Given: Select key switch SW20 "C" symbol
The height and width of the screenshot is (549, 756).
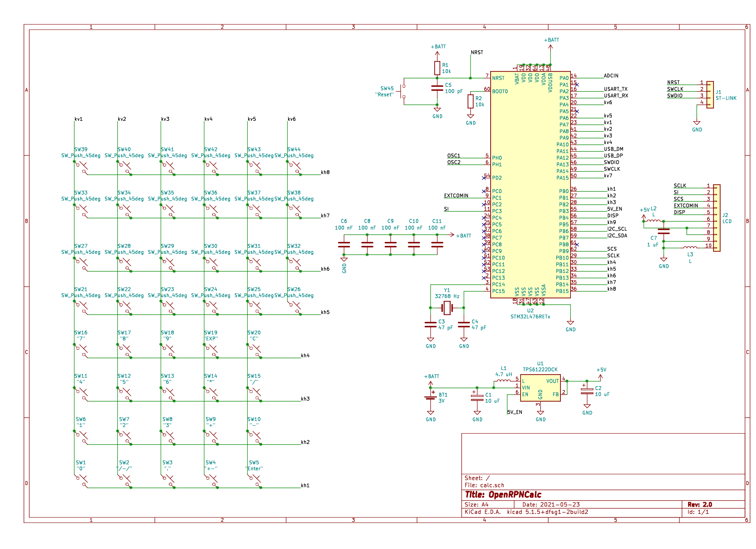Looking at the screenshot, I should [254, 350].
